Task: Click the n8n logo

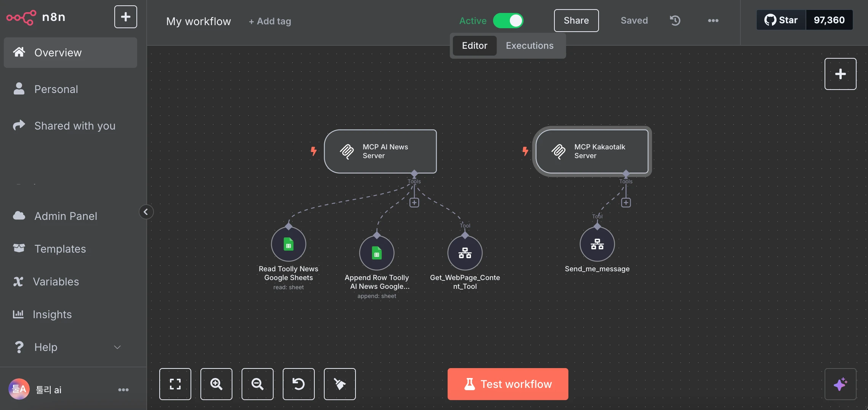Action: tap(36, 17)
